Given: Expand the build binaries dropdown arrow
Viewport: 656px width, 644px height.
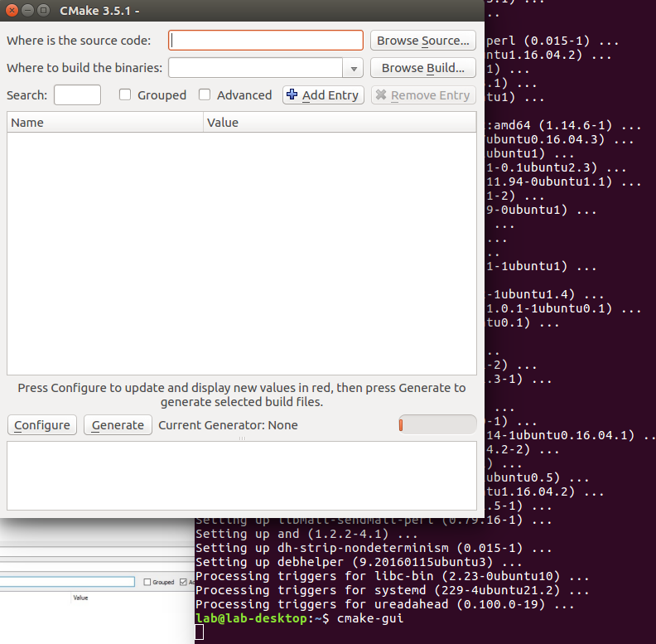Looking at the screenshot, I should tap(354, 68).
